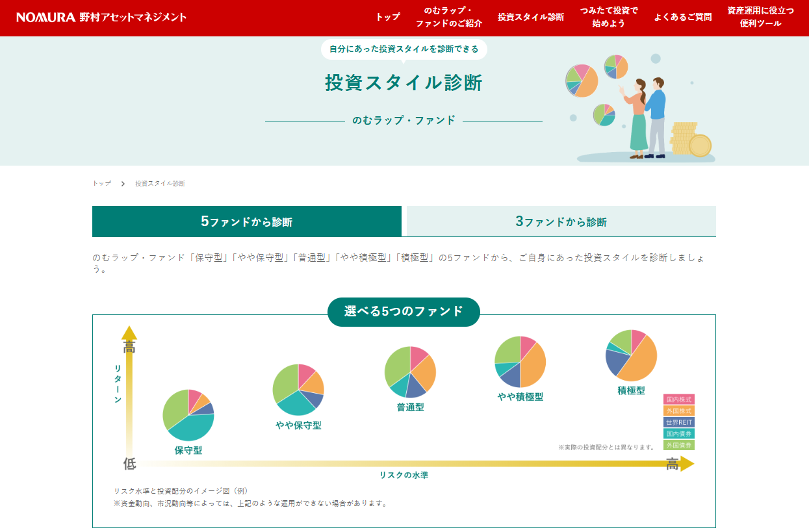Select the 5ファンドから診断 tab
This screenshot has height=532, width=809.
point(247,222)
